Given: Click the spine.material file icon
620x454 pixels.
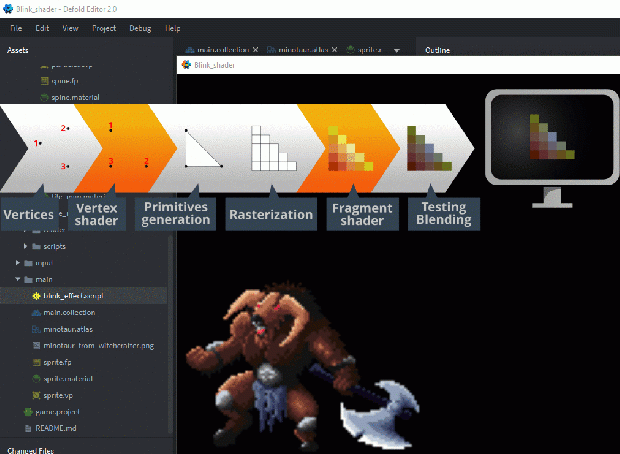Looking at the screenshot, I should click(x=45, y=97).
